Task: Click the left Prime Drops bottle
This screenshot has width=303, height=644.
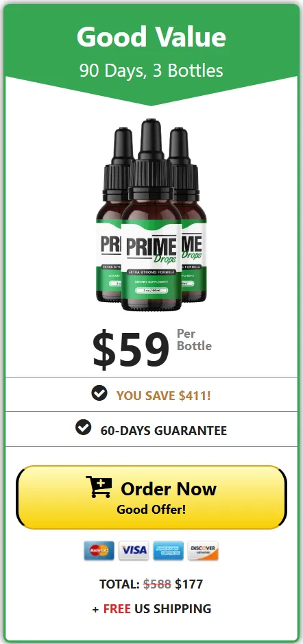Action: click(108, 215)
